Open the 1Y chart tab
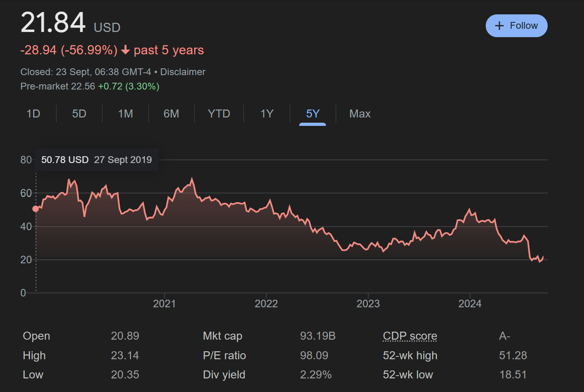584x392 pixels. 267,114
